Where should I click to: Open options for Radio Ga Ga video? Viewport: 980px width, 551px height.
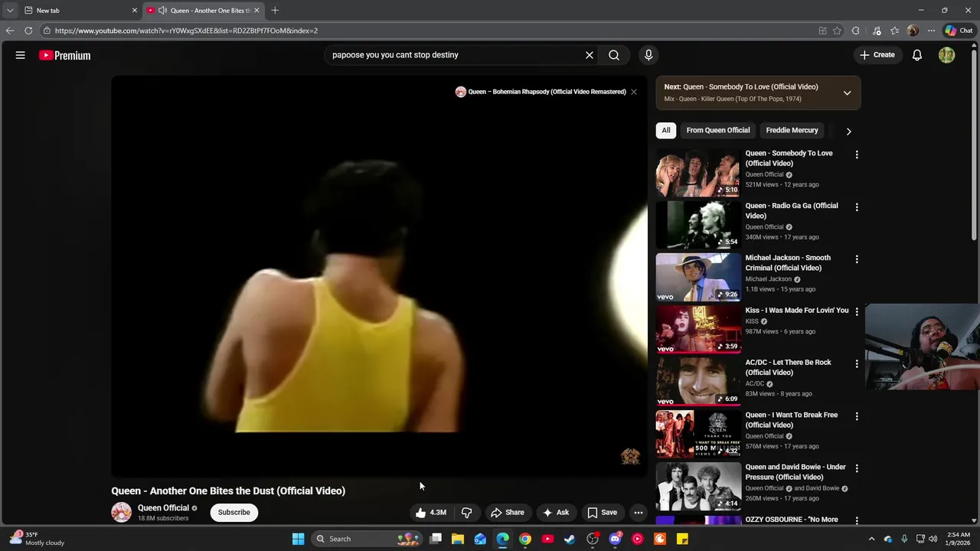(x=857, y=207)
